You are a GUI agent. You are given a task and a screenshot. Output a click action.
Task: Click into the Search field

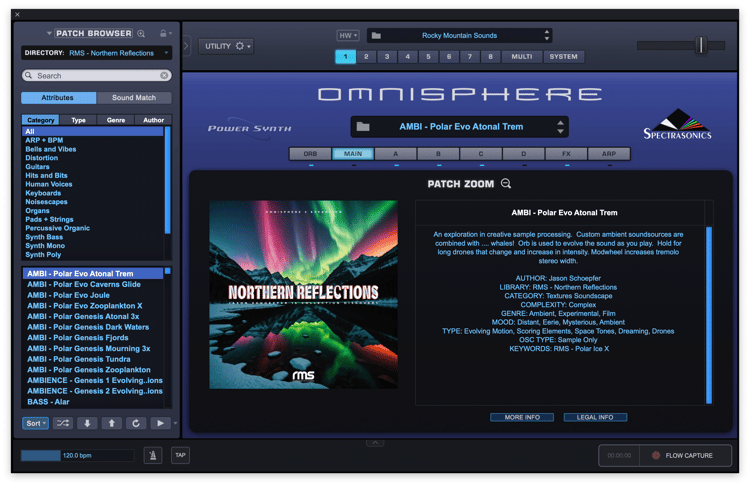[97, 76]
